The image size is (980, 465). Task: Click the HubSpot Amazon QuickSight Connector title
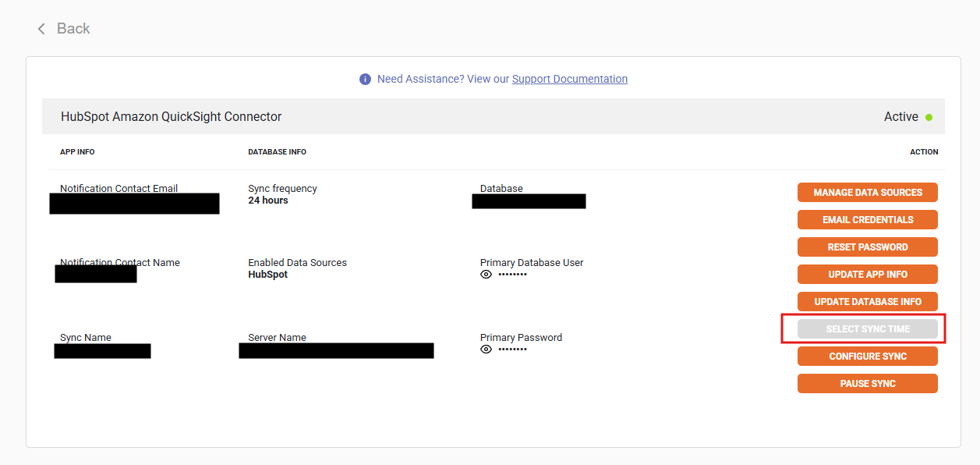[171, 117]
